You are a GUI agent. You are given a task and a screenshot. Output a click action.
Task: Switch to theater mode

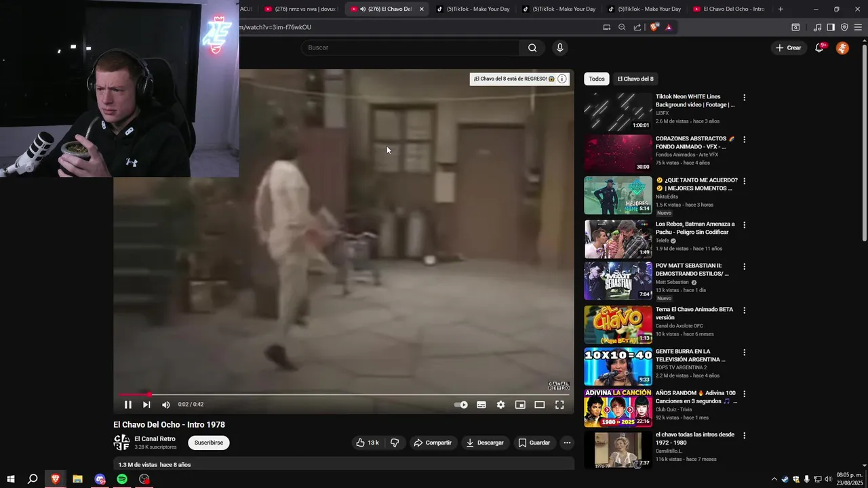[540, 405]
